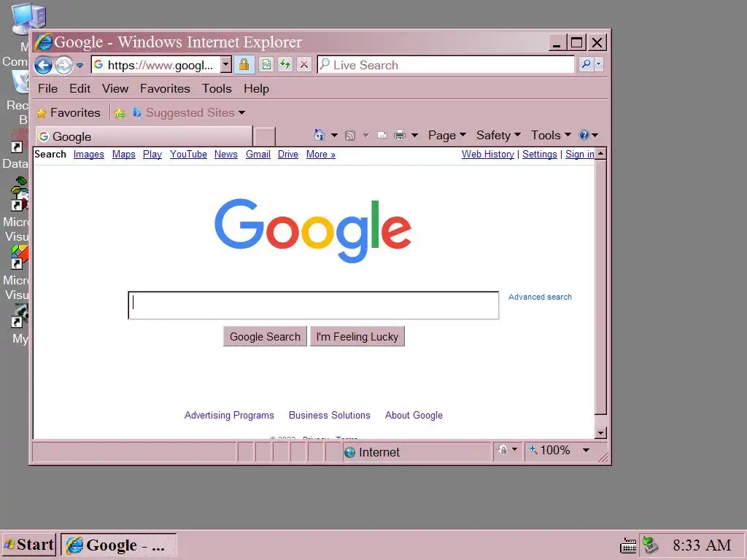Open the Tools command bar menu
This screenshot has width=747, height=560.
click(x=551, y=136)
